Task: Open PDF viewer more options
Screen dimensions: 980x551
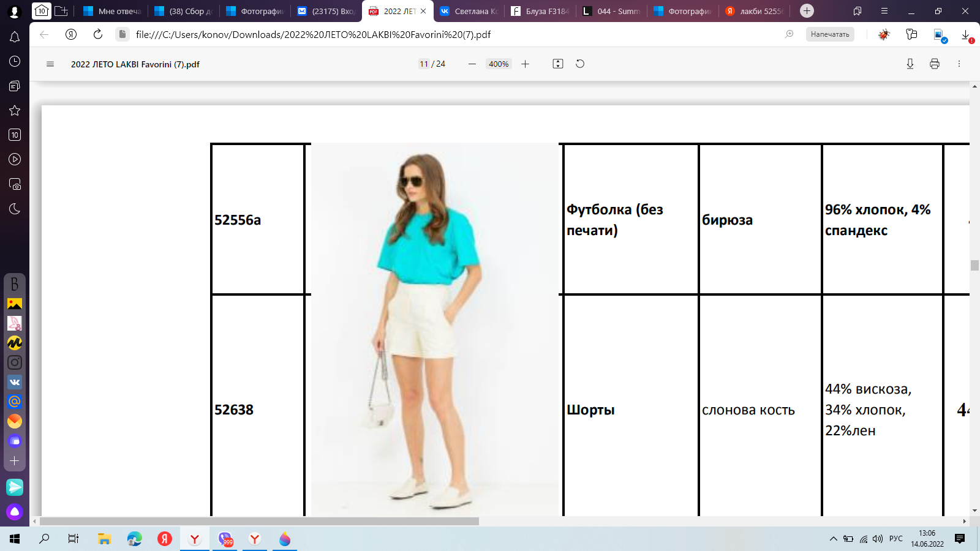Action: (959, 64)
